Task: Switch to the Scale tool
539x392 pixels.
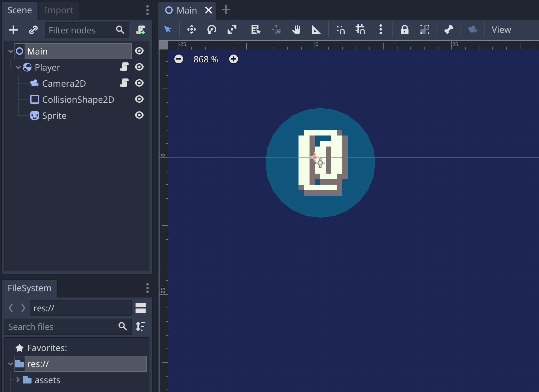Action: point(232,30)
